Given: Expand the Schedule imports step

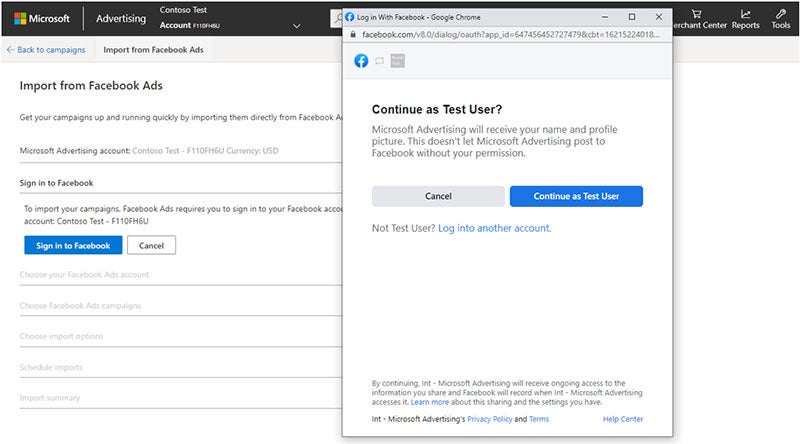Looking at the screenshot, I should point(51,367).
